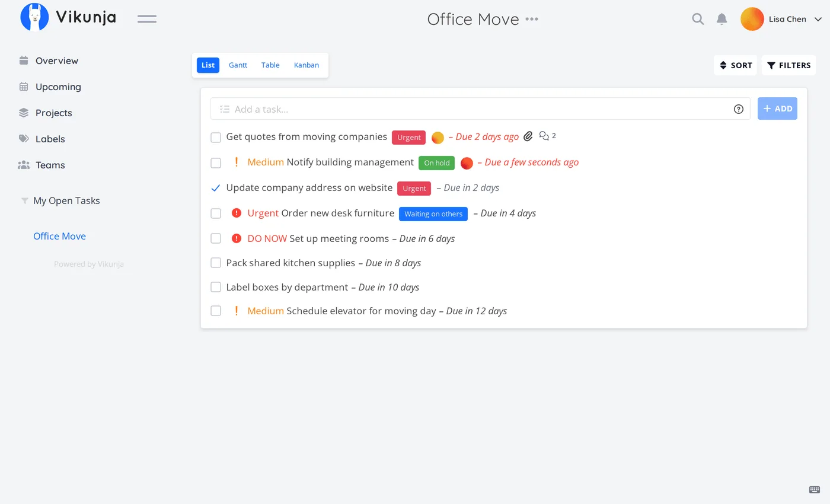Switch to the Kanban view tab
Viewport: 830px width, 504px height.
click(x=307, y=65)
